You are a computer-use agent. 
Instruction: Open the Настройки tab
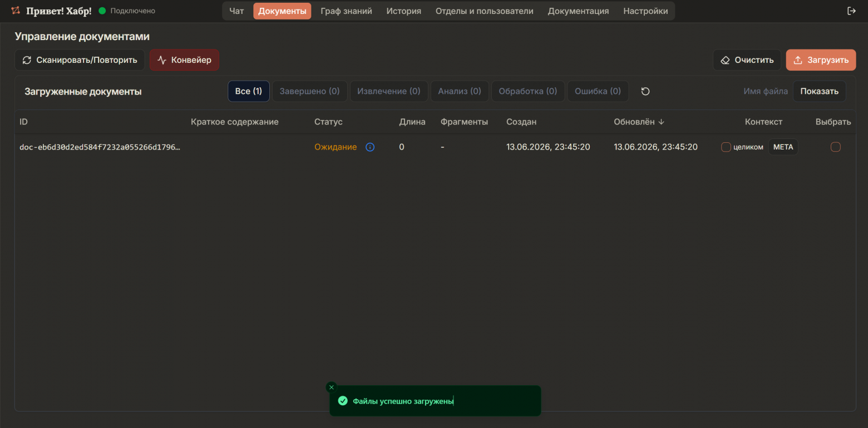pos(645,11)
